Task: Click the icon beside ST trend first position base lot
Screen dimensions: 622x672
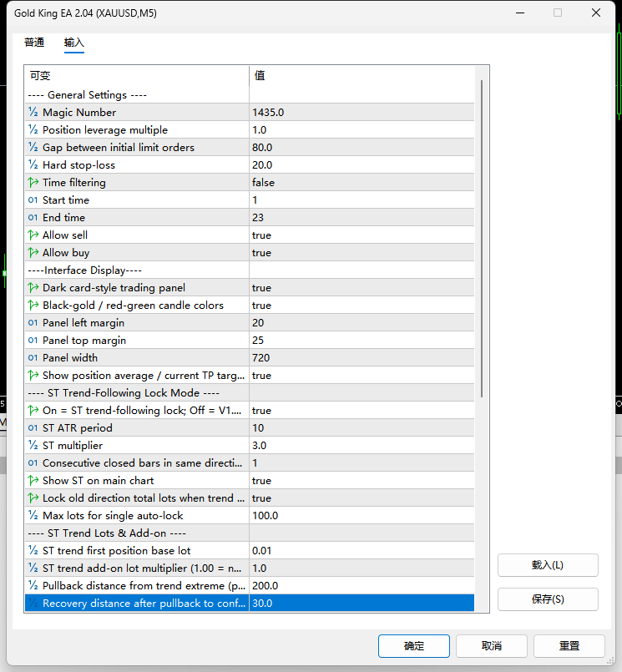Action: coord(33,551)
